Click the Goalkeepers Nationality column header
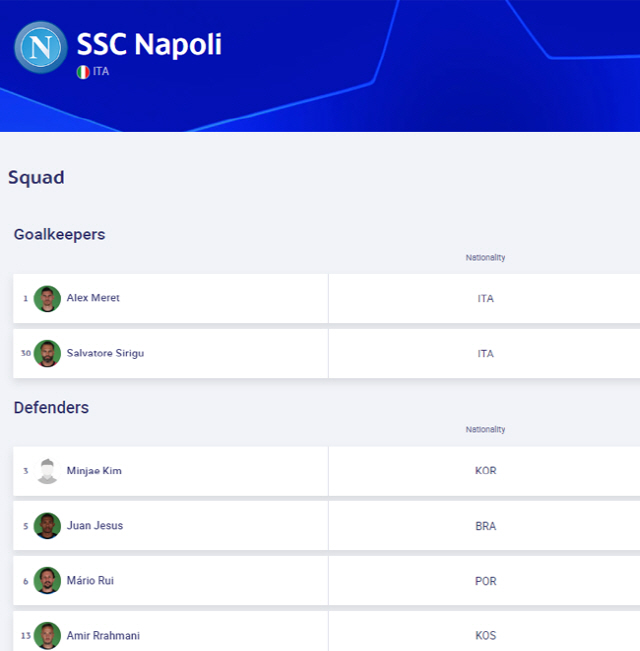 (x=485, y=257)
